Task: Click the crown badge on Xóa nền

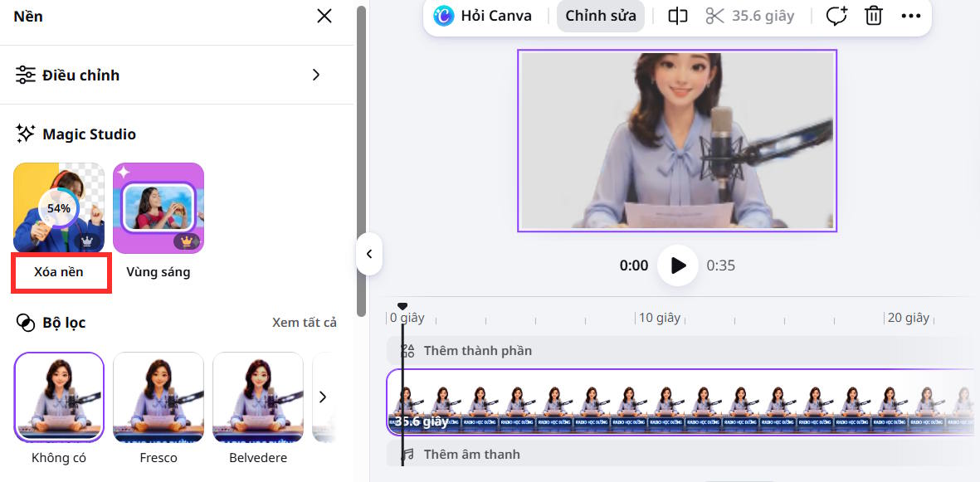Action: point(87,241)
